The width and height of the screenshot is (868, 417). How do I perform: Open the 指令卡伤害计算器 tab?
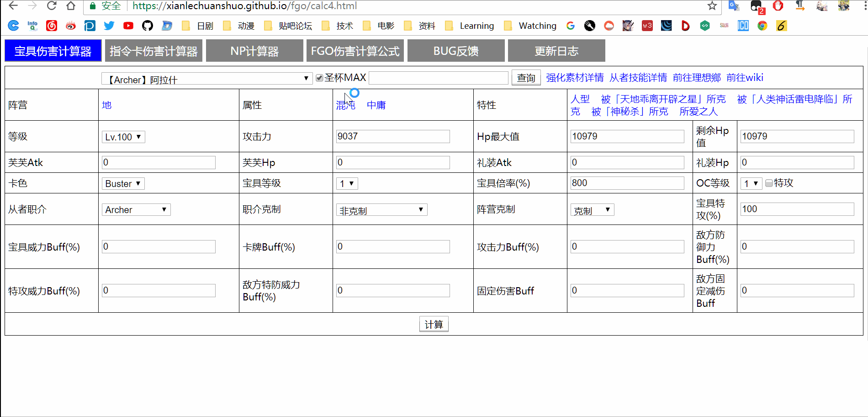click(153, 51)
